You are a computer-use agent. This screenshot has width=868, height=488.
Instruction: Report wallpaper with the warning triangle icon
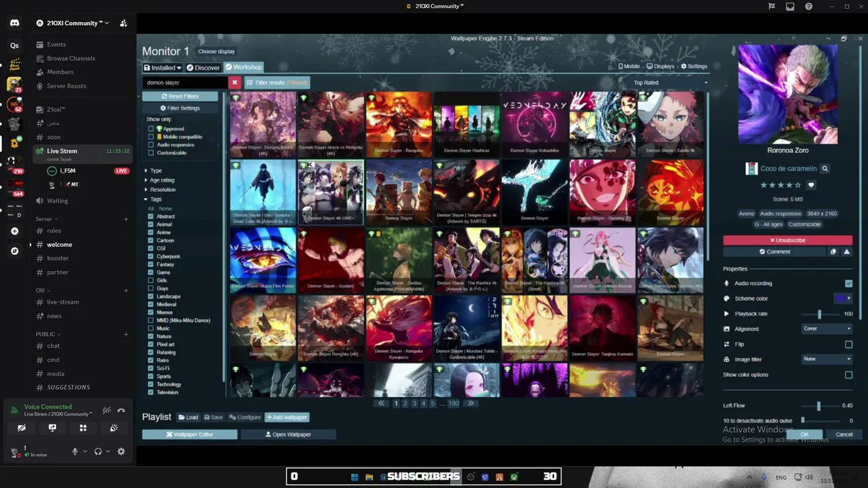(x=846, y=251)
